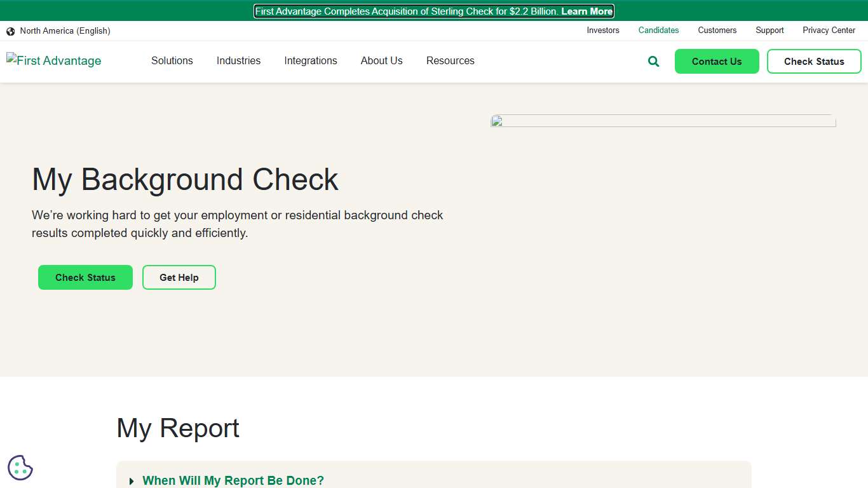Click the First Advantage logo
The height and width of the screenshot is (488, 868).
coord(53,60)
